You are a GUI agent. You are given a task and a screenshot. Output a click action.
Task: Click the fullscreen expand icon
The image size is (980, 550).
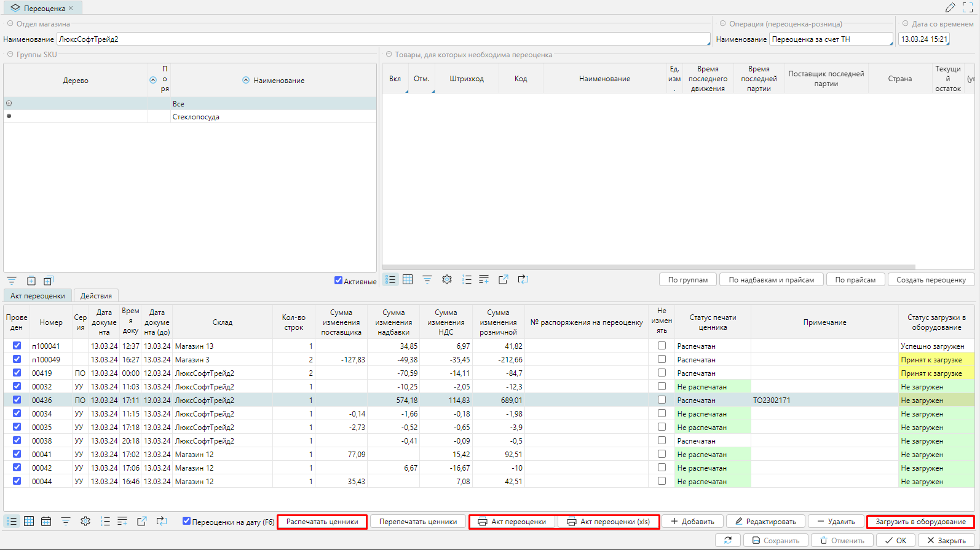(x=968, y=7)
